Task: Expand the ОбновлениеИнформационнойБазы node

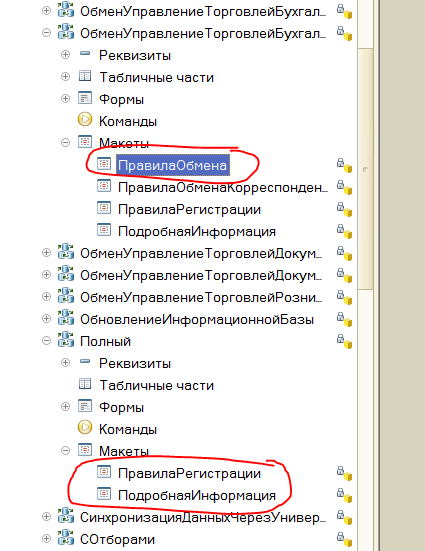Action: coord(46,319)
